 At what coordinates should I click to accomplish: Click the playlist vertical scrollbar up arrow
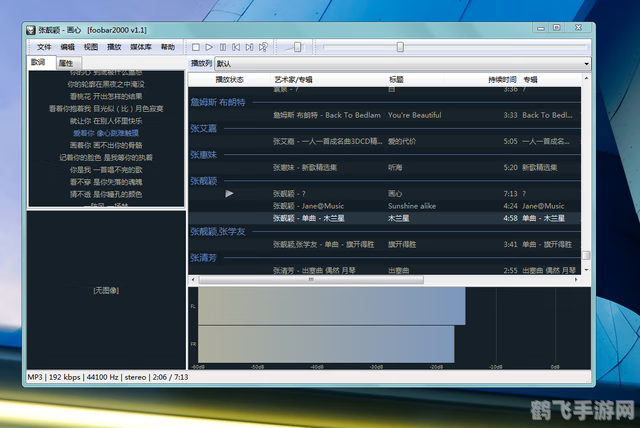tap(586, 78)
